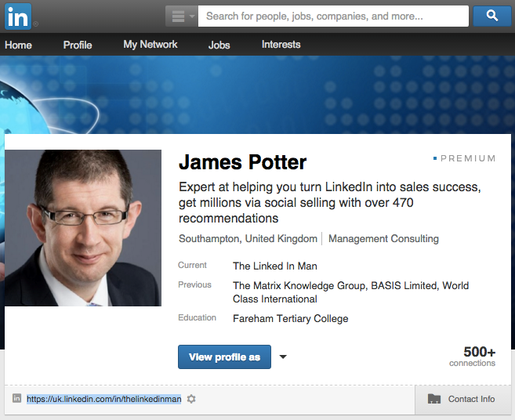Click the 500+ connections count
The height and width of the screenshot is (420, 515).
473,357
